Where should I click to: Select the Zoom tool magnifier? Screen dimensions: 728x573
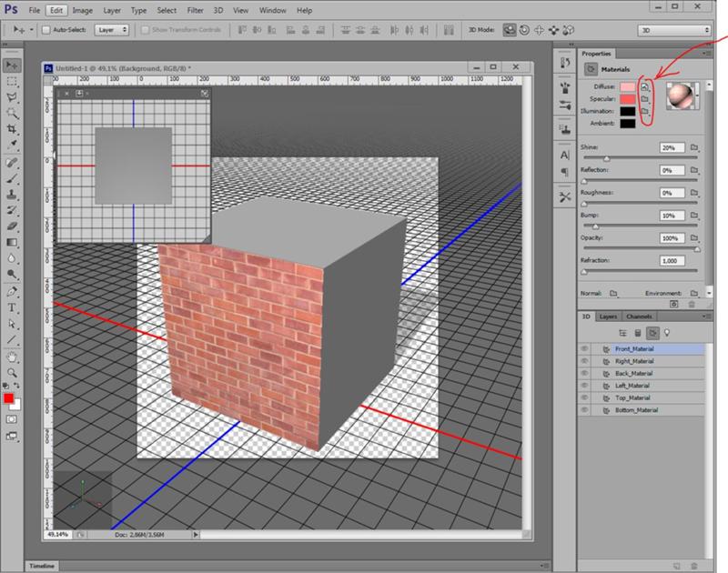click(13, 372)
